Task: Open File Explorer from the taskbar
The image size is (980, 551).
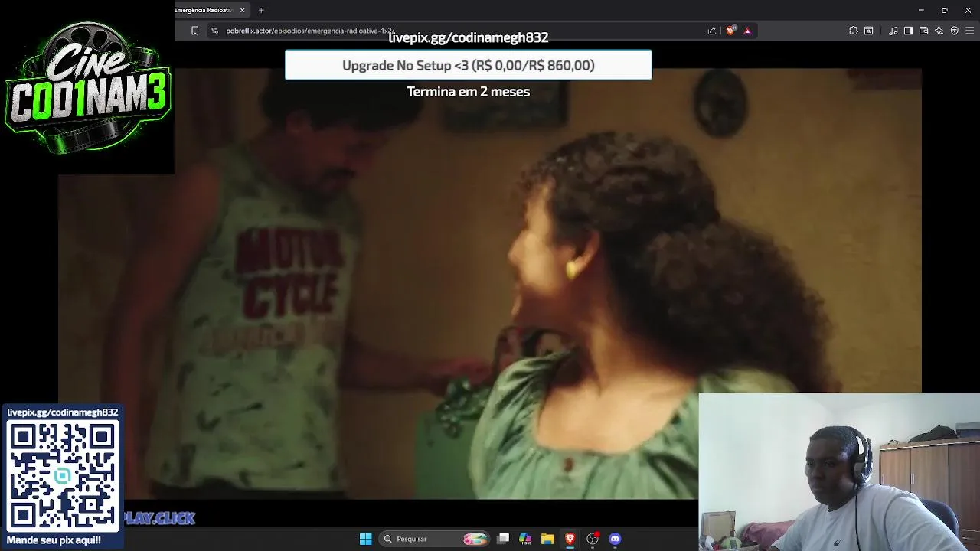Action: 547,539
